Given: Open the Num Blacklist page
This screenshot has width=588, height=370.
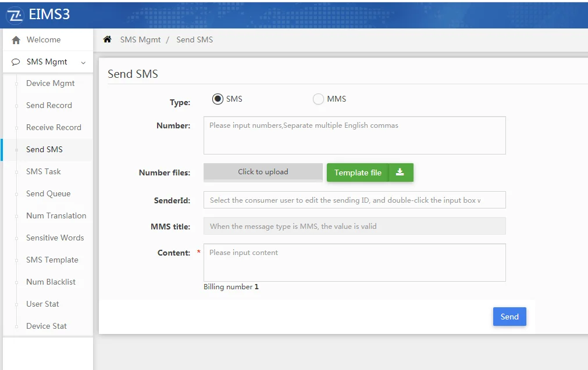Looking at the screenshot, I should click(51, 282).
